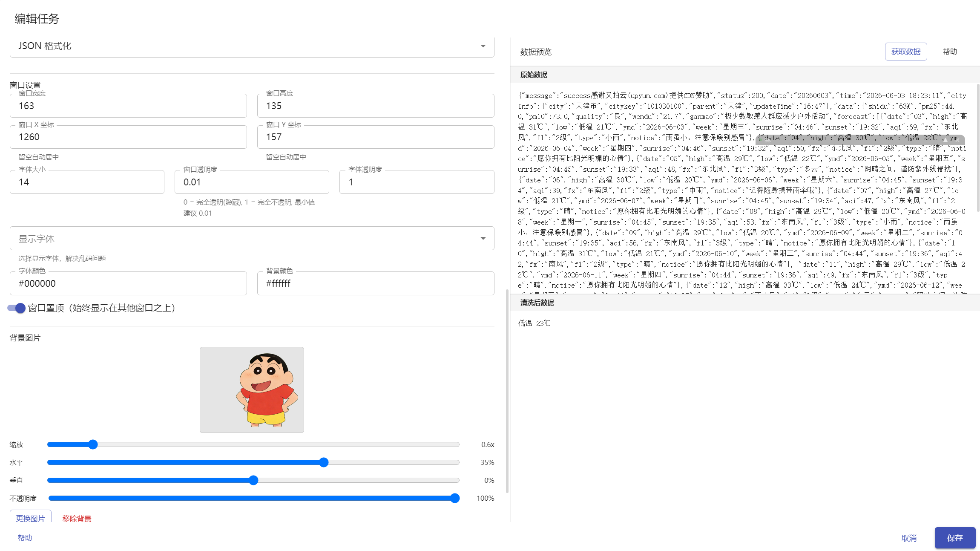Screen dimensions: 980x551
Task: Click the Shin-chan background image thumbnail
Action: click(x=252, y=390)
